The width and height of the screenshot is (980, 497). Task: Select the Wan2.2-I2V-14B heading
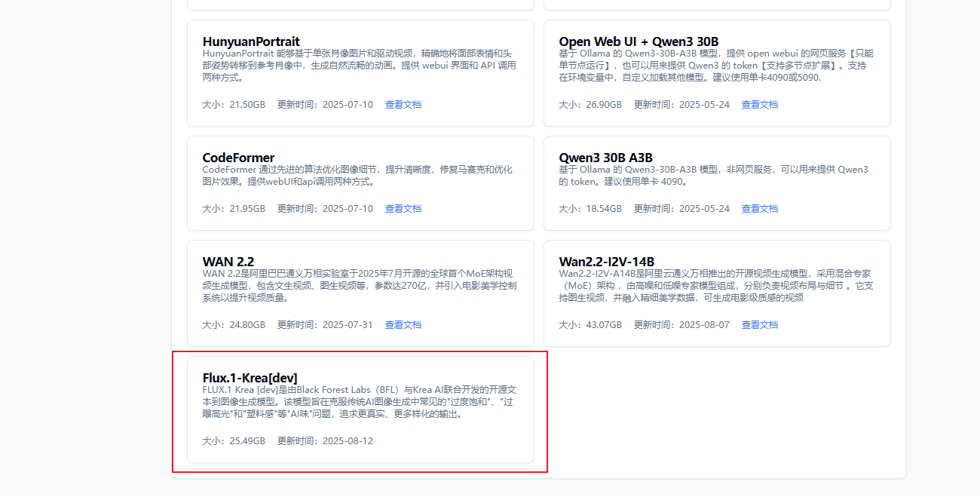[606, 262]
